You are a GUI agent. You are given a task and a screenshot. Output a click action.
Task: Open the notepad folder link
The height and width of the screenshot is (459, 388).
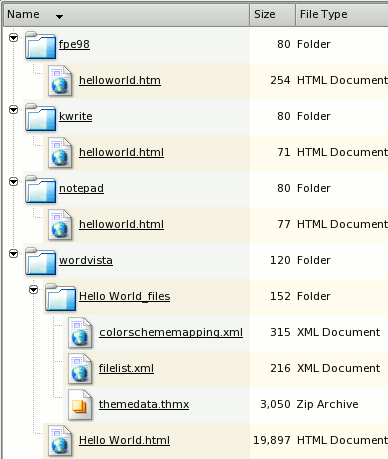pos(81,188)
